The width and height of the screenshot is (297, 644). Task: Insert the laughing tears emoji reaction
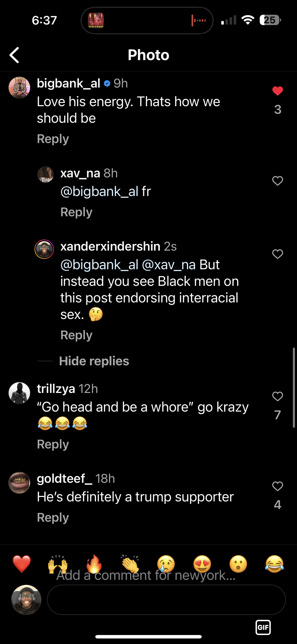[274, 564]
